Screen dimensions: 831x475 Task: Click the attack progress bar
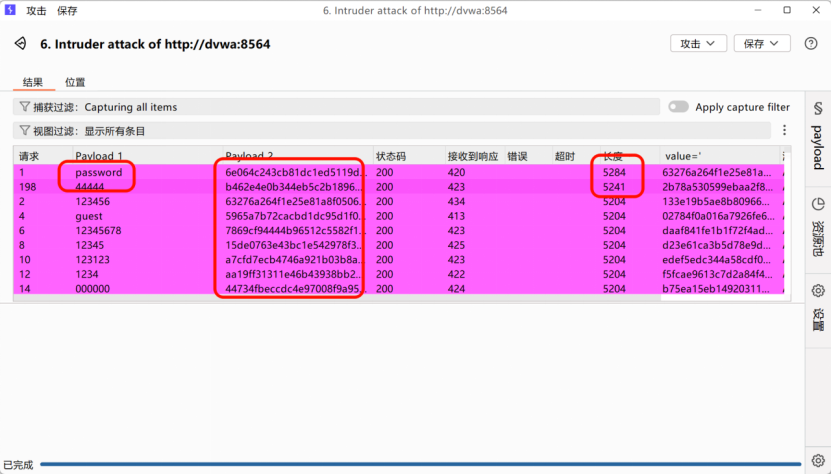coord(420,465)
